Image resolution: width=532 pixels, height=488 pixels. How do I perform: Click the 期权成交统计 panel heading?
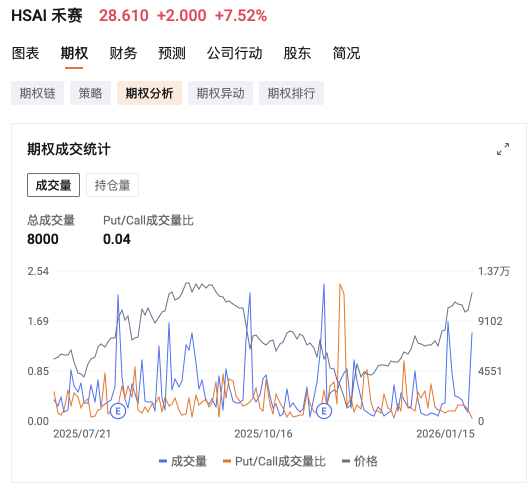click(69, 149)
